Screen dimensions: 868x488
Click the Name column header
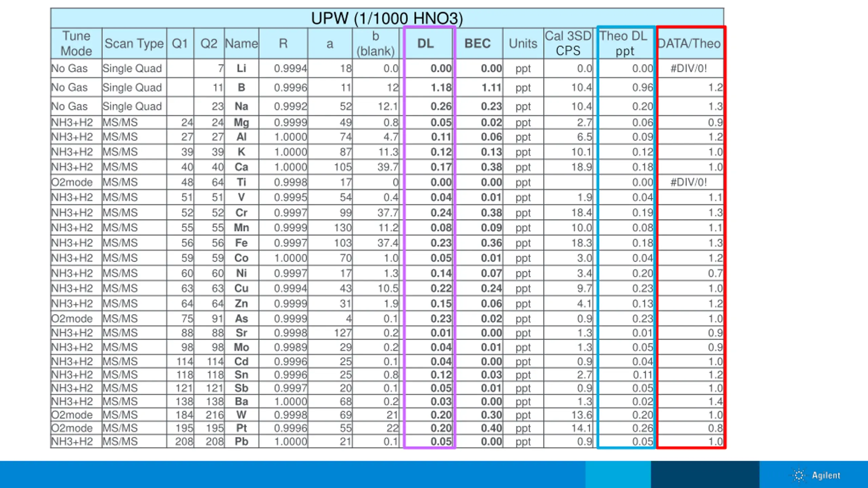click(241, 43)
